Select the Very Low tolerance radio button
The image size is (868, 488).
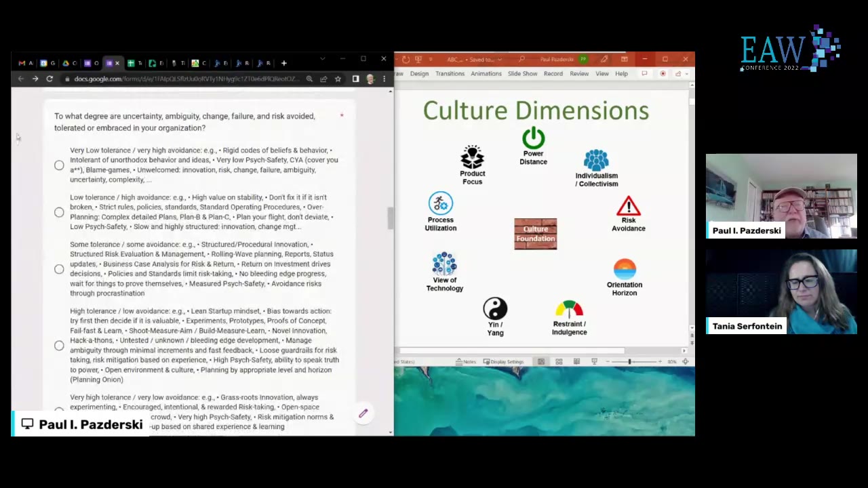59,165
